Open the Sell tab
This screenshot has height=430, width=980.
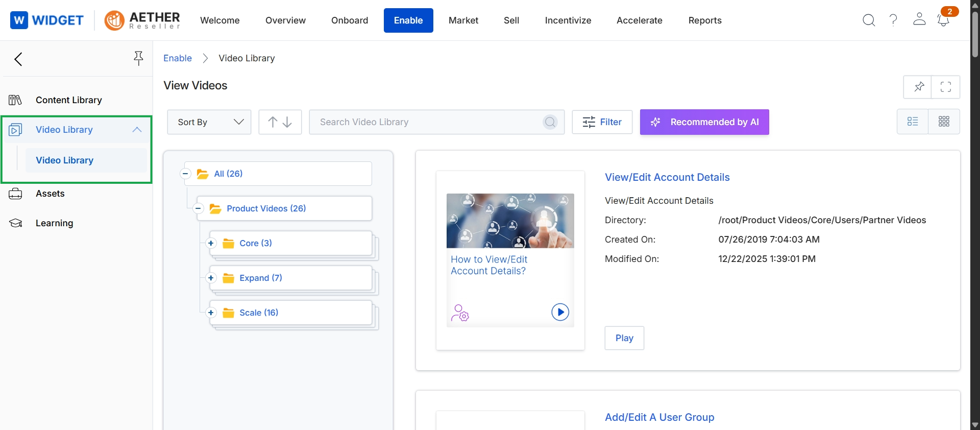(511, 20)
